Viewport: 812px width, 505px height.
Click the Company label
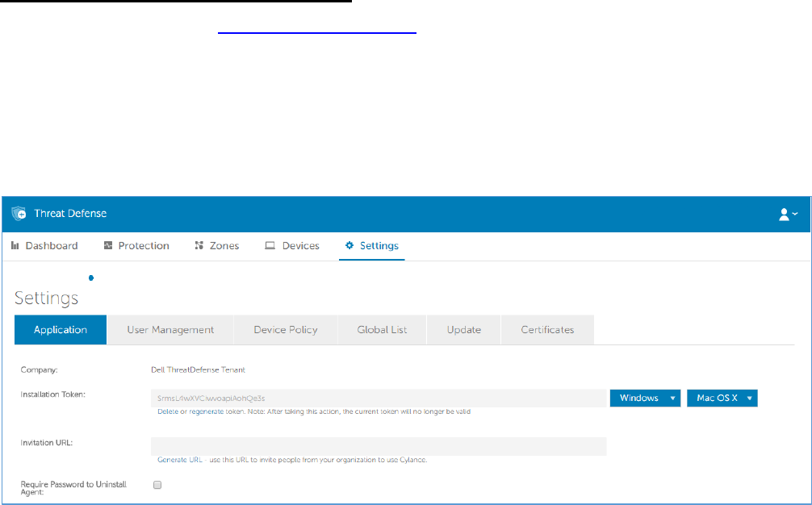[40, 370]
